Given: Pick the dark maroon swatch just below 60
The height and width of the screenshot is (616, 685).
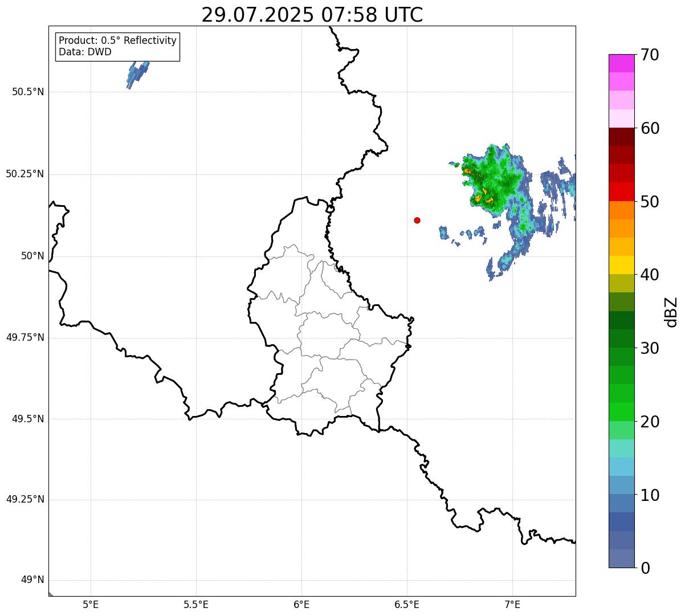Looking at the screenshot, I should point(622,137).
